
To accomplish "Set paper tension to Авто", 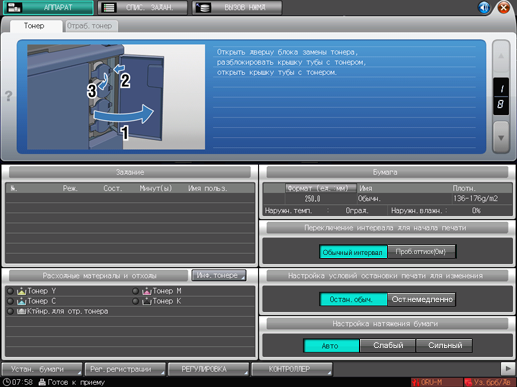I will click(x=331, y=346).
